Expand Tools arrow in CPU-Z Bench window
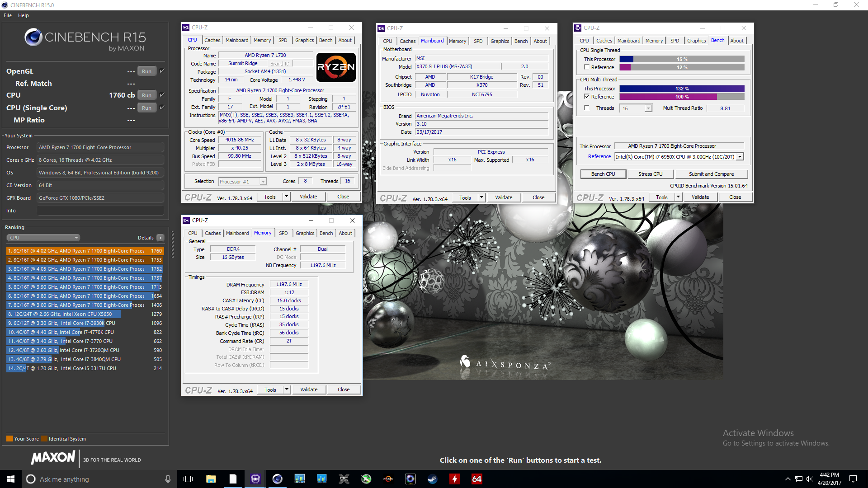This screenshot has width=868, height=488. [678, 197]
